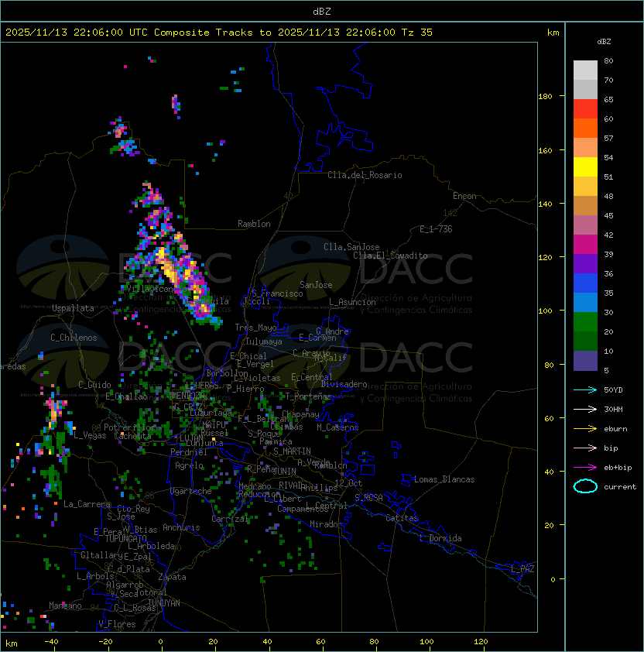
Task: Pick the dark orange swatch in dBZ scale
Action: tap(585, 128)
